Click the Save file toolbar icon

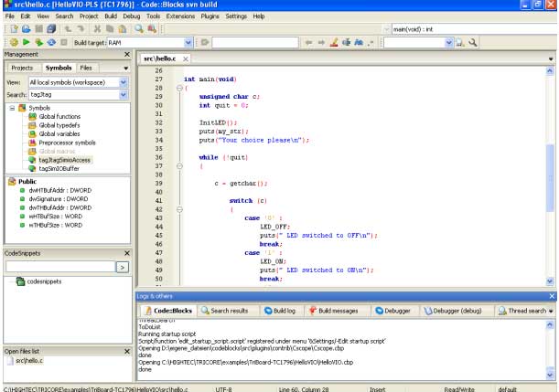point(38,29)
